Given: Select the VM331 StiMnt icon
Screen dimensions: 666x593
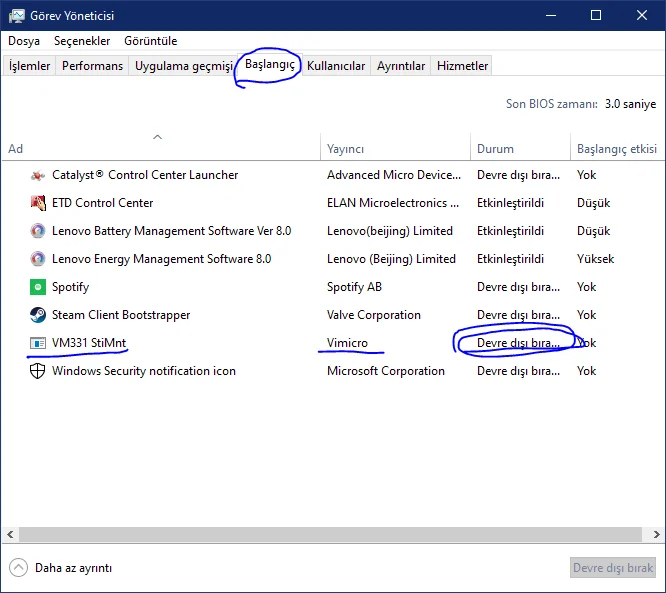Looking at the screenshot, I should click(38, 343).
